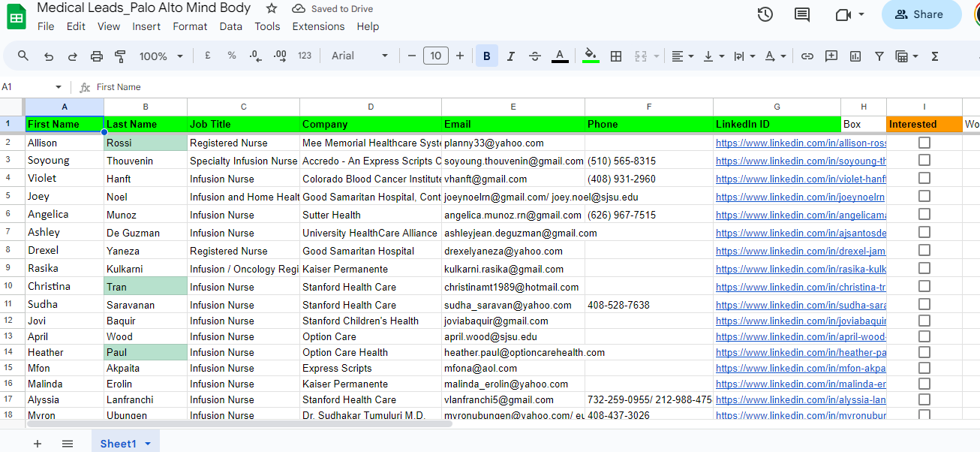
Task: Open the fill color picker
Action: [x=591, y=56]
